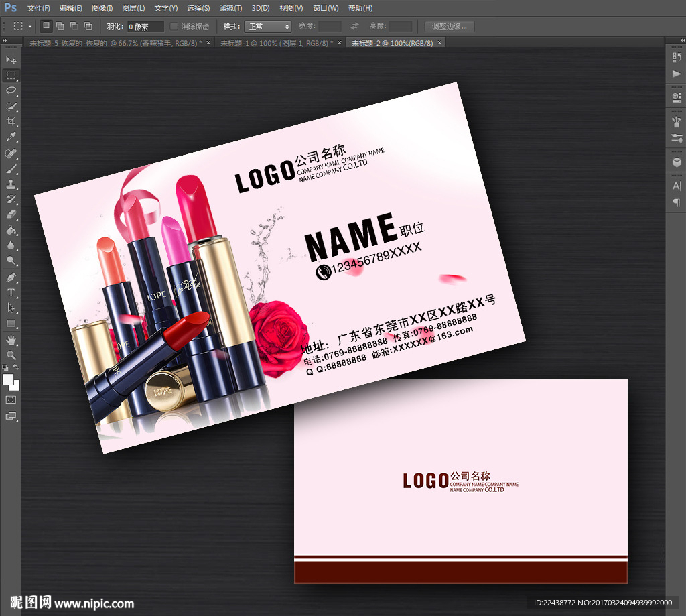The width and height of the screenshot is (686, 616).
Task: Swap the width and height values
Action: (x=354, y=26)
